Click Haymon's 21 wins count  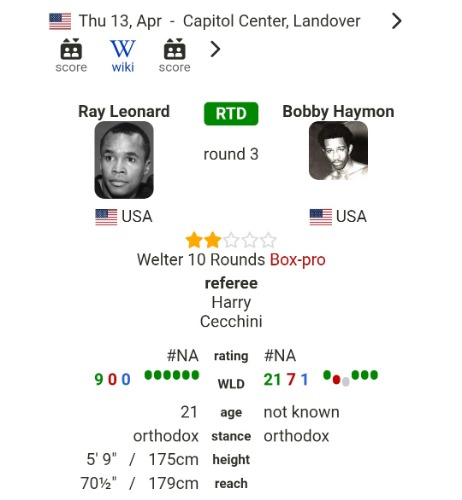click(x=272, y=380)
